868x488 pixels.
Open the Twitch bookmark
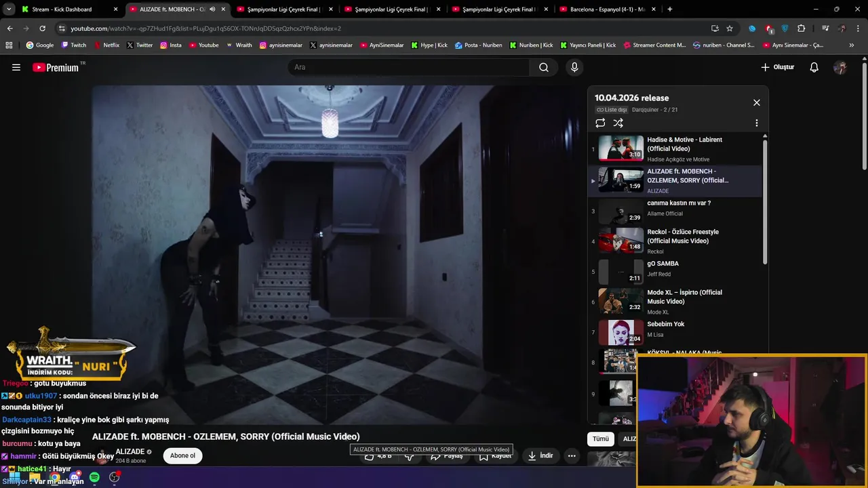coord(74,45)
